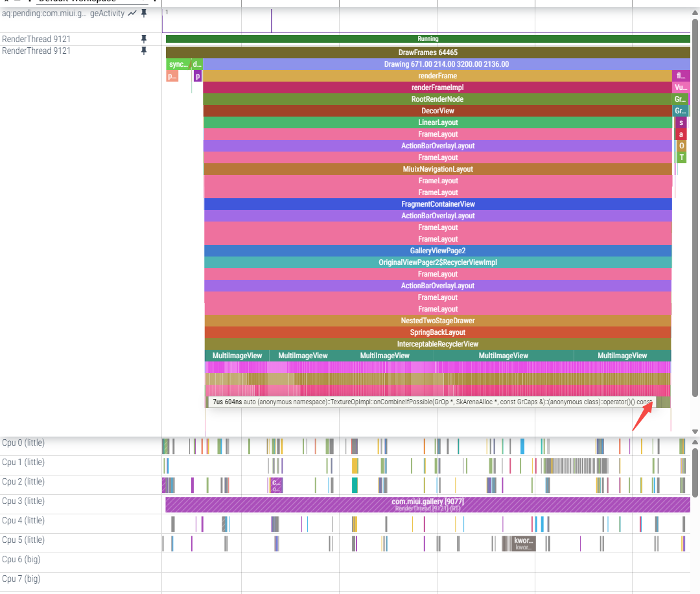Select the pink Vu... slice
The width and height of the screenshot is (700, 594).
point(681,87)
